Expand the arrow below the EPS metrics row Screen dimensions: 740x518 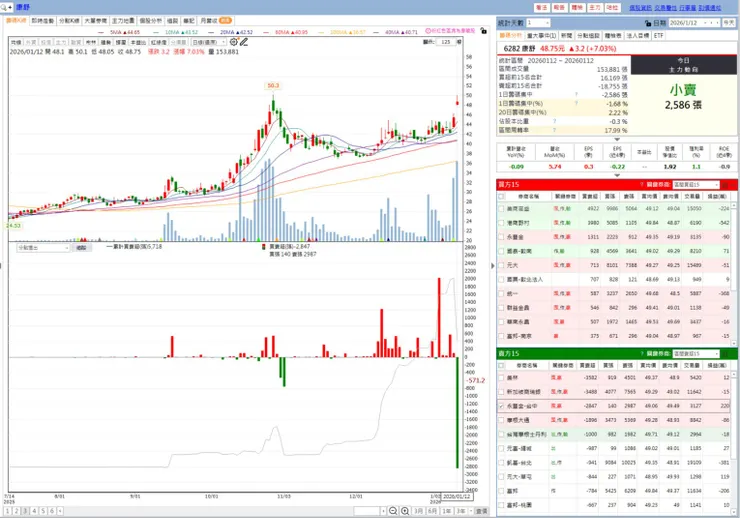[x=617, y=175]
